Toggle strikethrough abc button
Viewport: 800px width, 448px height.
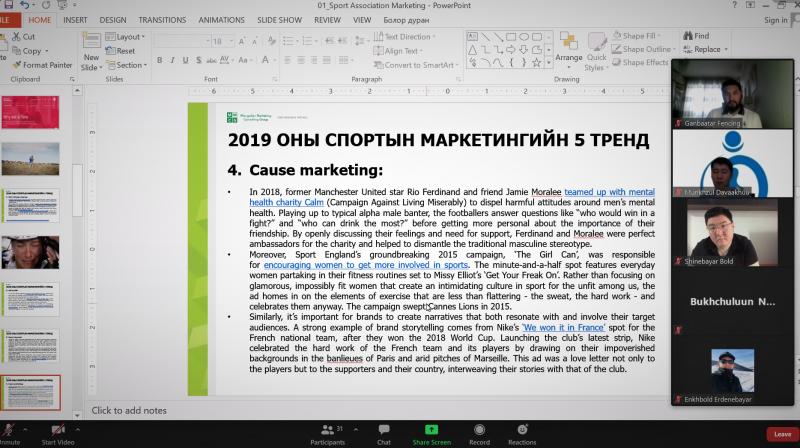point(211,60)
